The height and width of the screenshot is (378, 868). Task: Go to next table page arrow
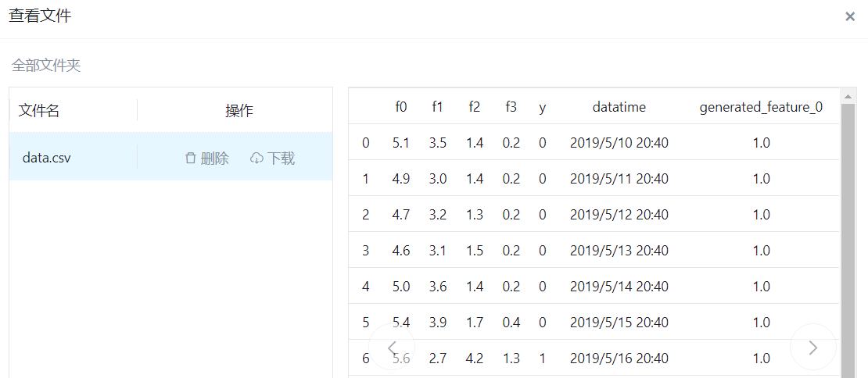(x=813, y=348)
